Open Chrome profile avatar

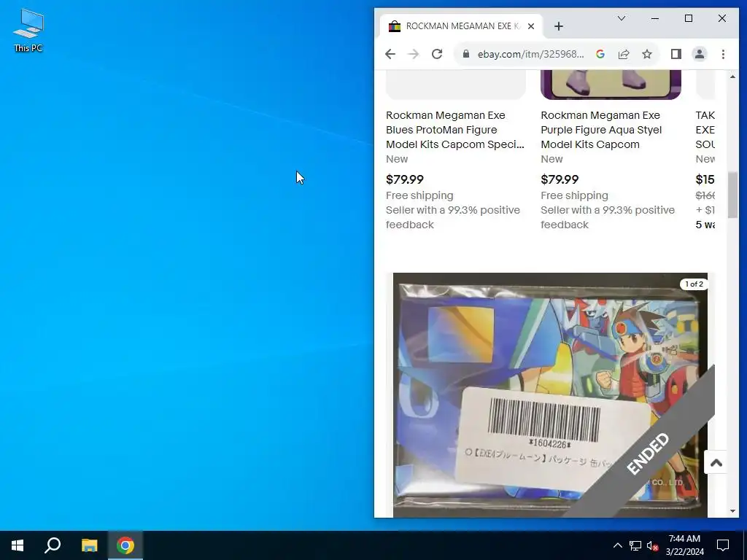click(700, 54)
